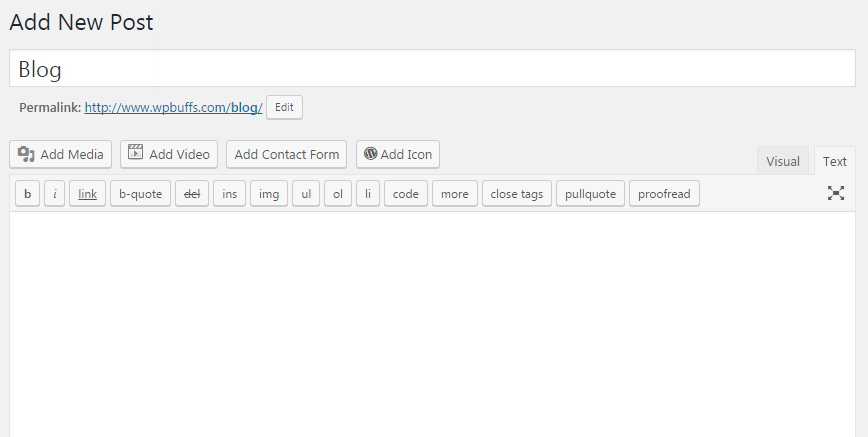Apply strikethrough with del button
Image resolution: width=868 pixels, height=437 pixels.
[192, 194]
